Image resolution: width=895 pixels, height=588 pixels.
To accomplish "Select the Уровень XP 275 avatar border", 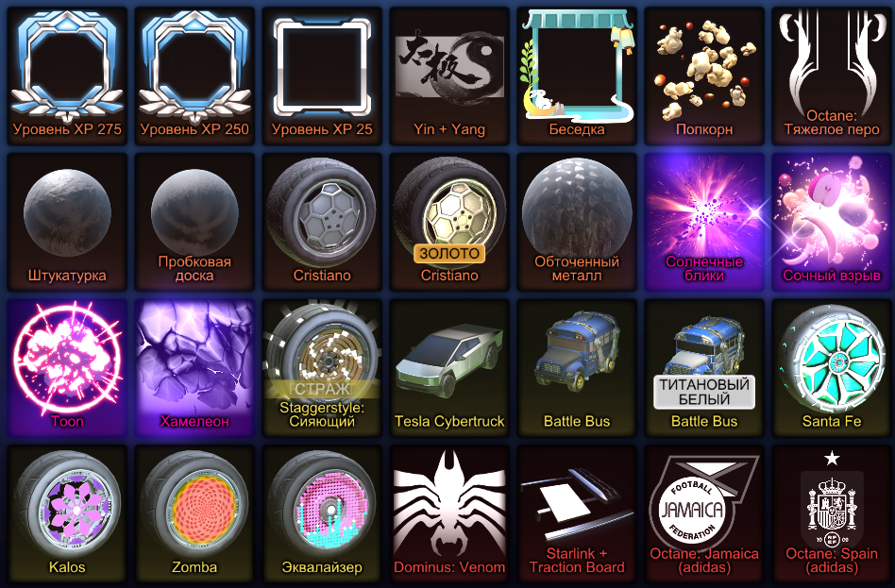I will tap(67, 76).
